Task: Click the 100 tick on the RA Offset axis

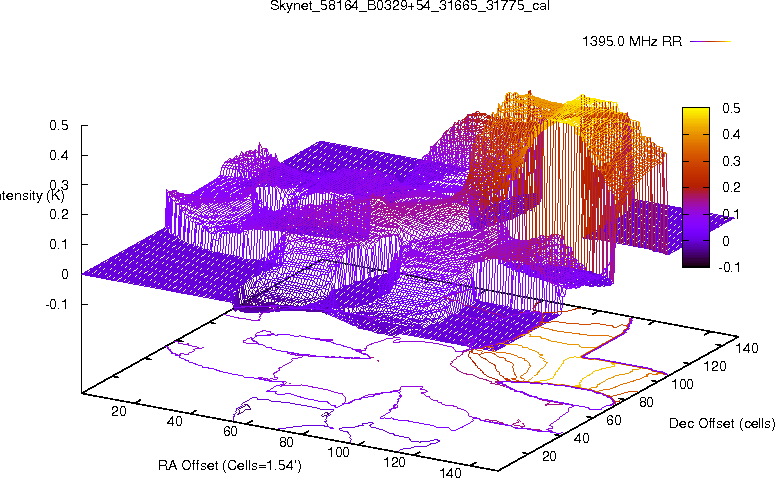Action: (339, 452)
